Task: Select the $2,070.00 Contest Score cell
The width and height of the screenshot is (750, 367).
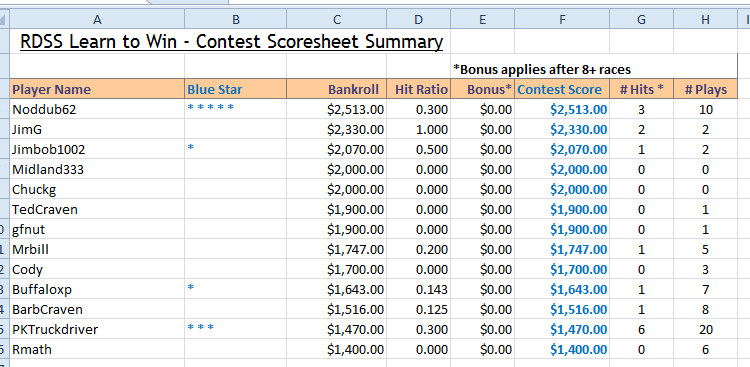Action: [x=562, y=150]
